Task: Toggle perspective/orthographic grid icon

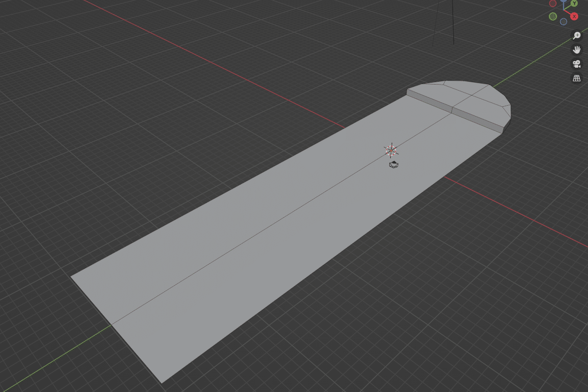Action: pyautogui.click(x=577, y=78)
